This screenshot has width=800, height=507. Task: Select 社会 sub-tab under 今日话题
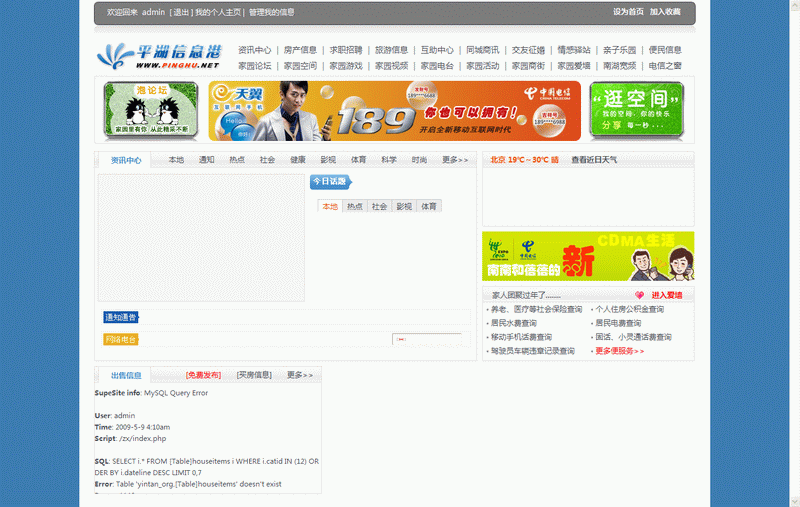coord(379,206)
